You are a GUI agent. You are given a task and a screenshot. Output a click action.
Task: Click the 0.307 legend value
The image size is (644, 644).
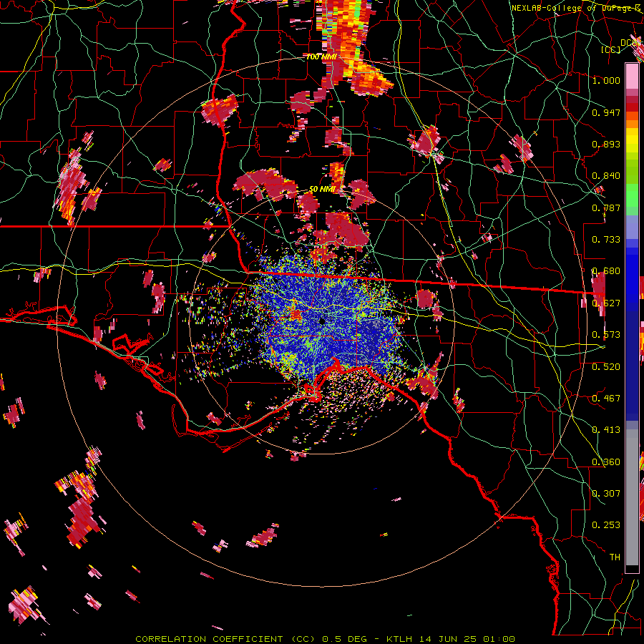(606, 493)
